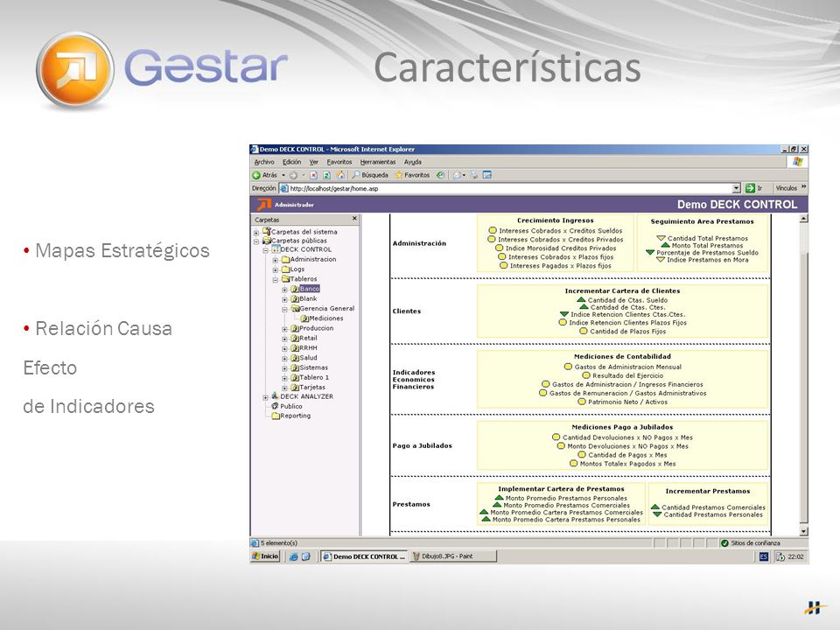Click the Publico node icon
This screenshot has width=840, height=630.
[x=276, y=406]
